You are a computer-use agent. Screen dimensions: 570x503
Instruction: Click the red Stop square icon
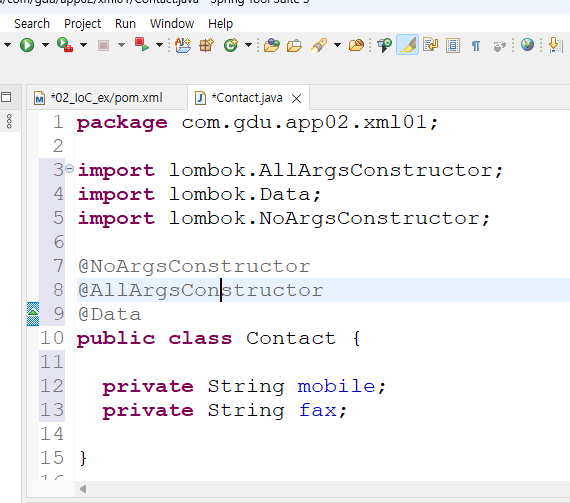103,45
